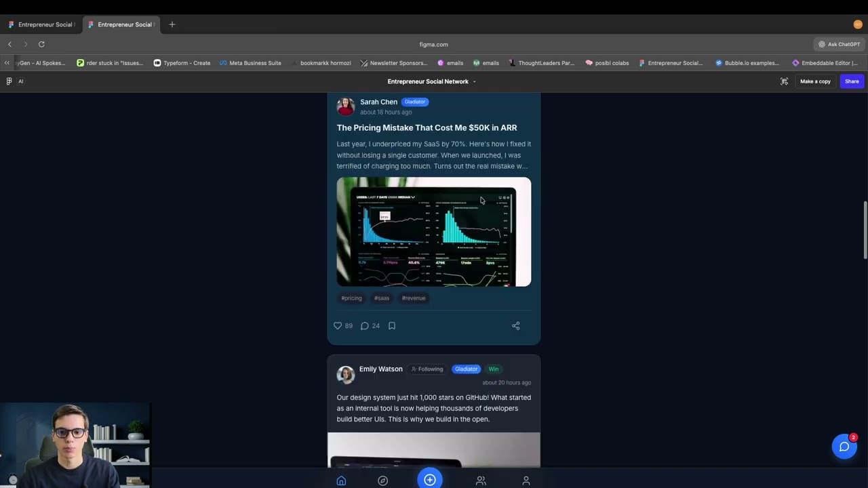
Task: Bookmark the pricing mistake post
Action: pyautogui.click(x=392, y=326)
